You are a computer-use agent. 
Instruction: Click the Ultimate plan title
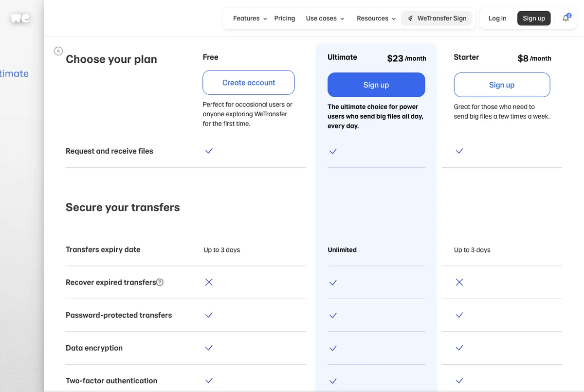pos(342,57)
